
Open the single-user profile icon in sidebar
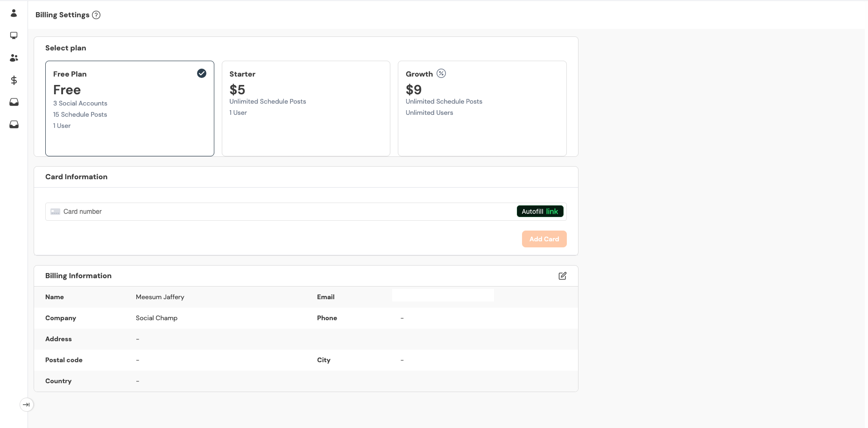[x=14, y=13]
